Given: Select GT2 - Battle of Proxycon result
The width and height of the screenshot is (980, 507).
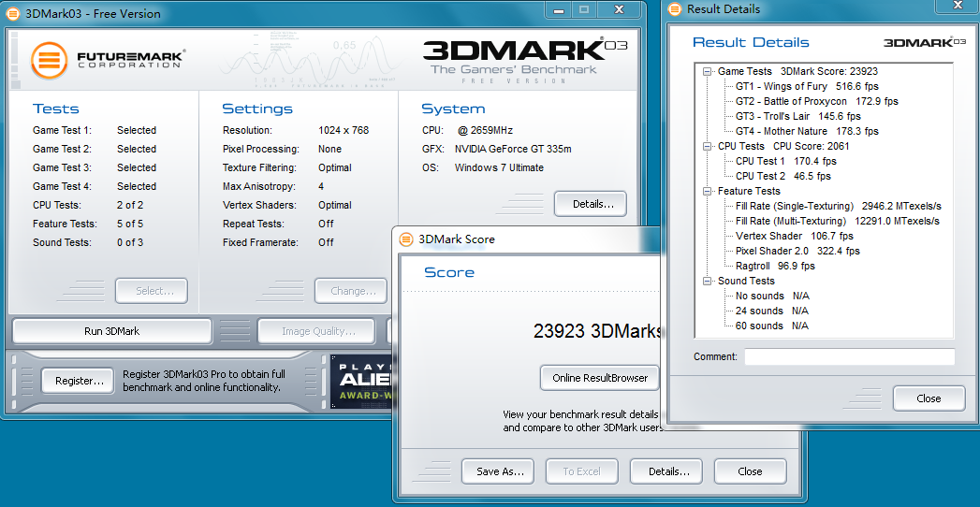Looking at the screenshot, I should [x=817, y=101].
